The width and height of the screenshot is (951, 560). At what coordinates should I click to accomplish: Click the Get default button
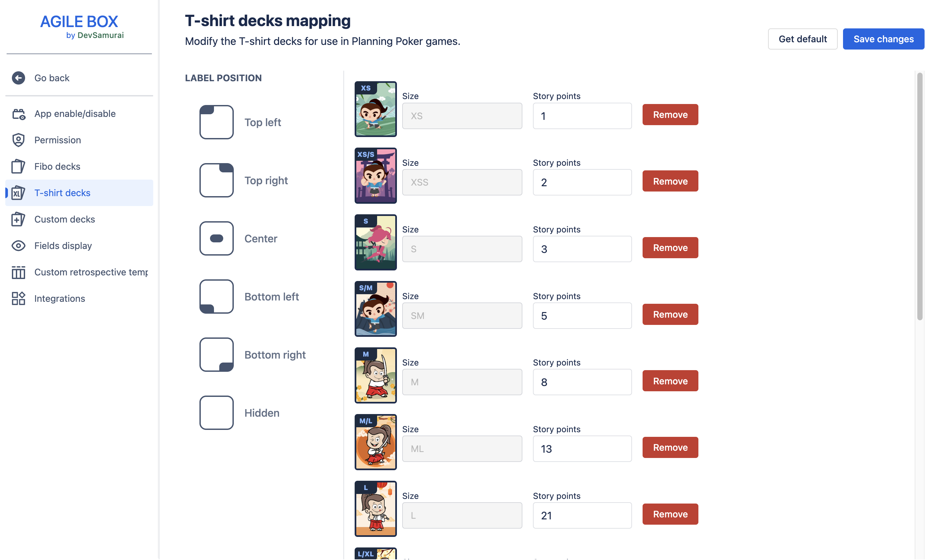[803, 39]
